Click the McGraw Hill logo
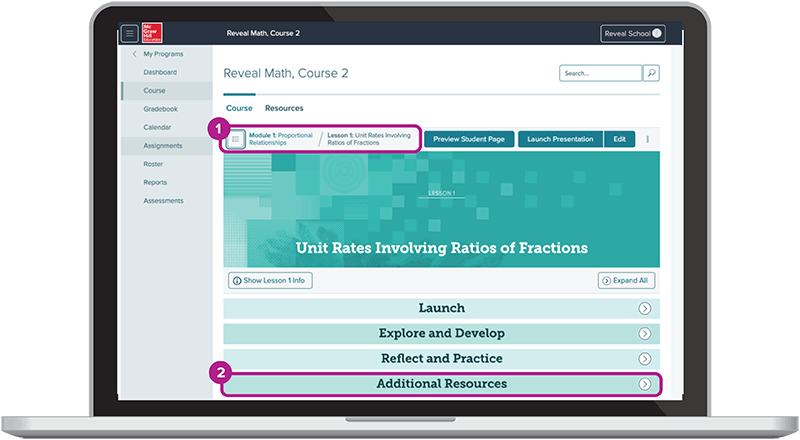This screenshot has width=800, height=440. (x=152, y=33)
